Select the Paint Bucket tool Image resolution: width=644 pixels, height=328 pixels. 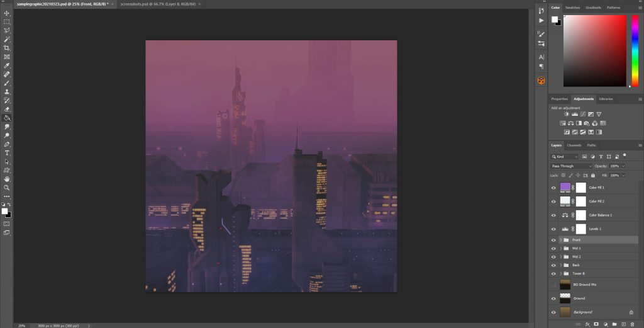click(x=6, y=118)
